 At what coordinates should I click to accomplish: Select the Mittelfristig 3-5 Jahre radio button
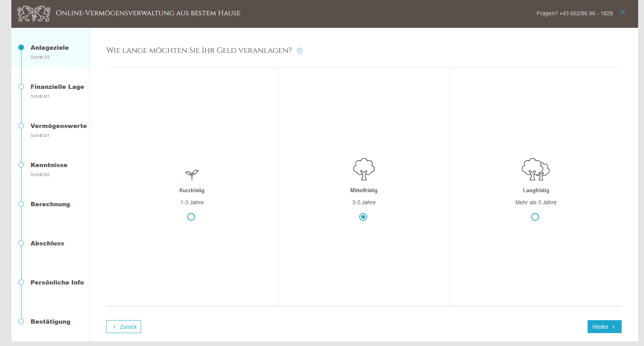[x=363, y=217]
